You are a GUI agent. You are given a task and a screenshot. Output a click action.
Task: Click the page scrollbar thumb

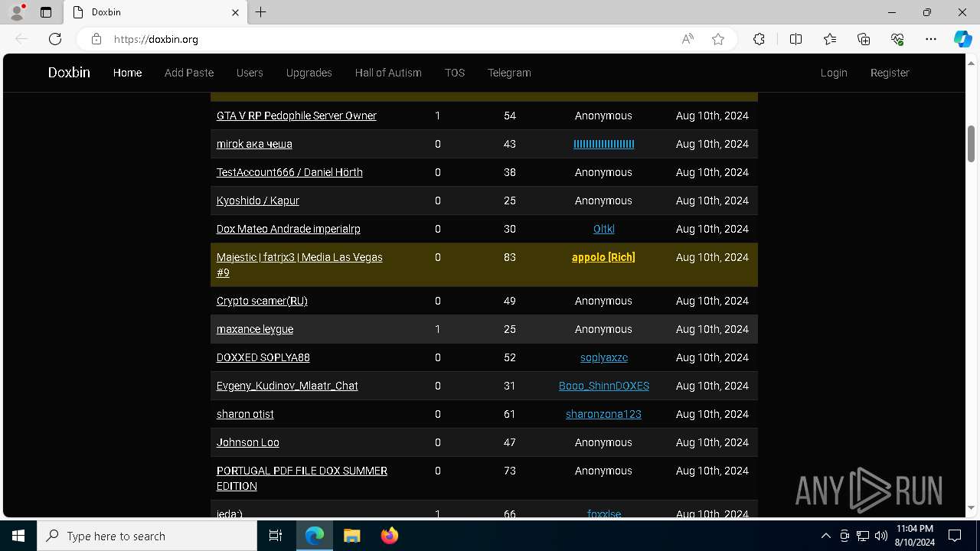point(971,144)
